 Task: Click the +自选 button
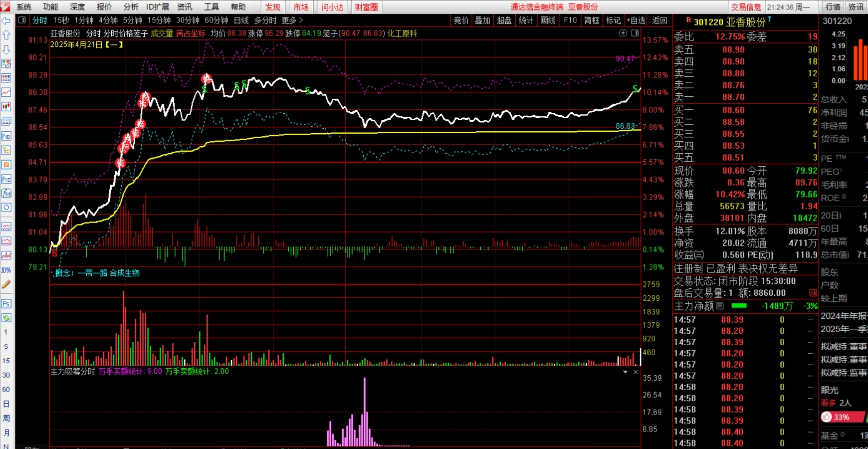[x=636, y=20]
